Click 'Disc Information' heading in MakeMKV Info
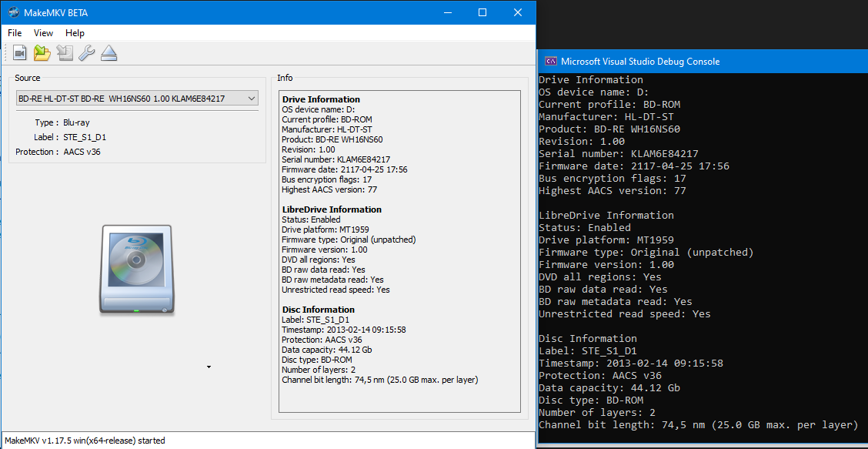The height and width of the screenshot is (449, 868). coord(319,310)
